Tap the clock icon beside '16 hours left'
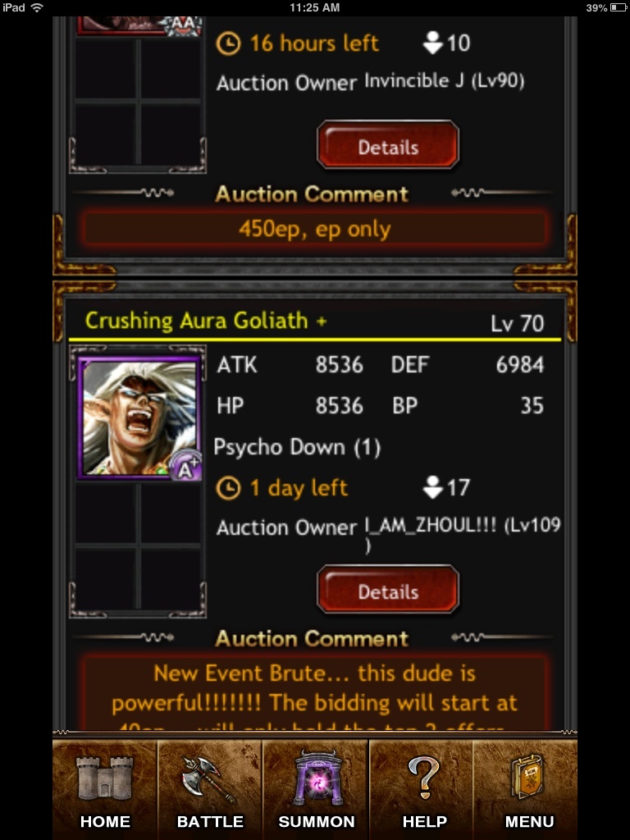This screenshot has height=840, width=630. click(x=228, y=43)
